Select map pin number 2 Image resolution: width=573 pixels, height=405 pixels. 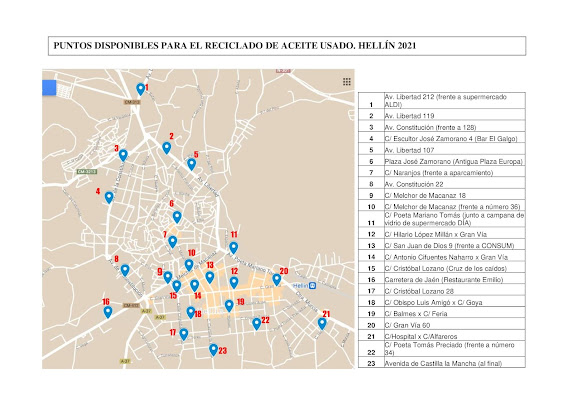(167, 148)
